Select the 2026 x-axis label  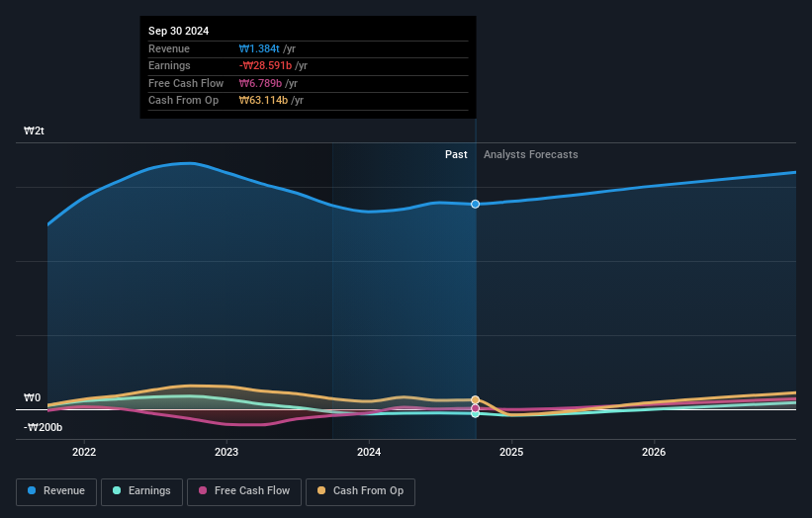654,452
